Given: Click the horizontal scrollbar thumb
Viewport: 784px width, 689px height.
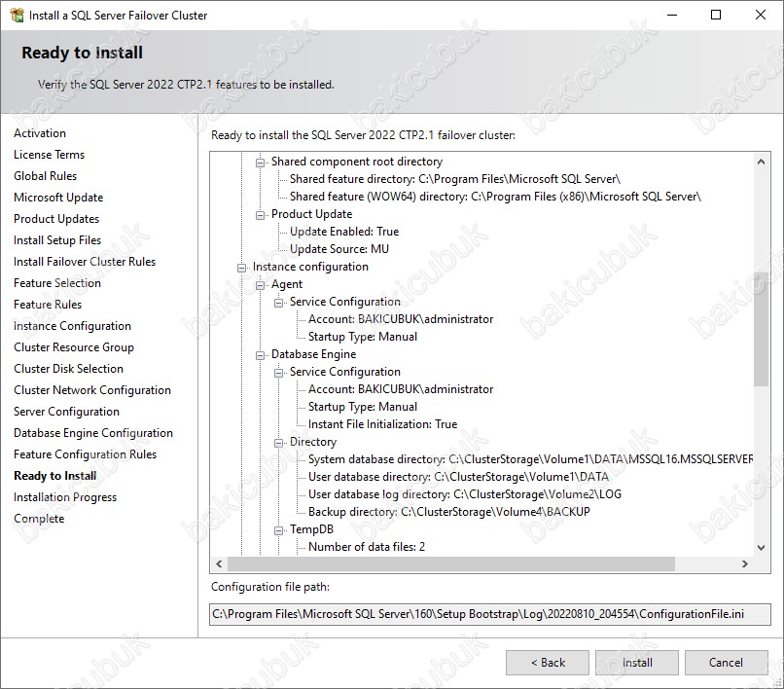Looking at the screenshot, I should [x=451, y=563].
